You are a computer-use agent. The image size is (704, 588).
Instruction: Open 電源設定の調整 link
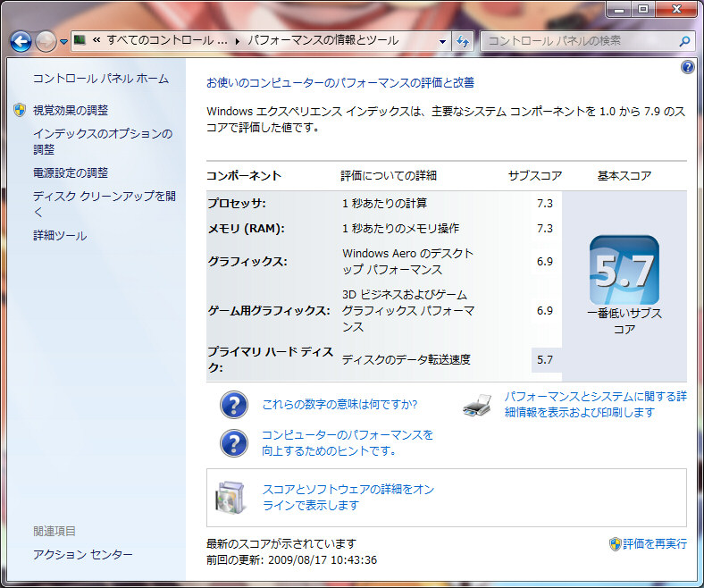pyautogui.click(x=70, y=172)
